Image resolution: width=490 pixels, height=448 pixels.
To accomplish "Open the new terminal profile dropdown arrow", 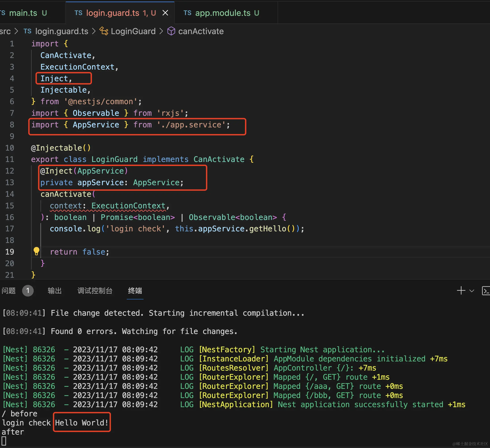I will pyautogui.click(x=472, y=291).
